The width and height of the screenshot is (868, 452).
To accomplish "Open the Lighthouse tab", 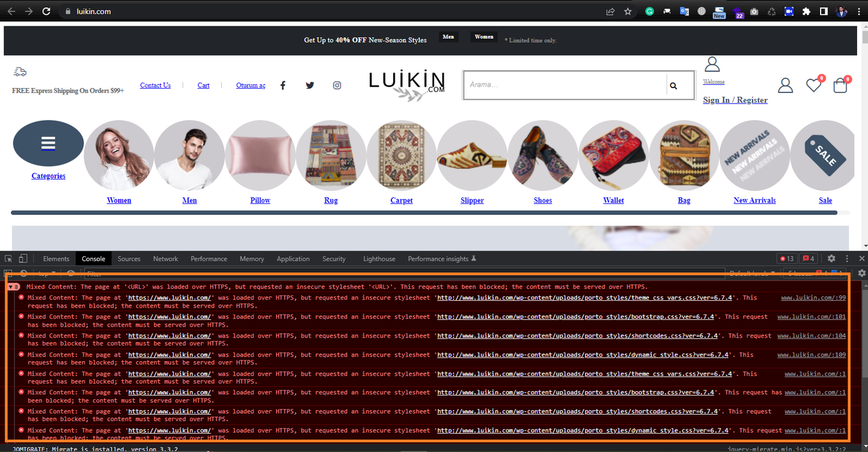I will point(379,259).
